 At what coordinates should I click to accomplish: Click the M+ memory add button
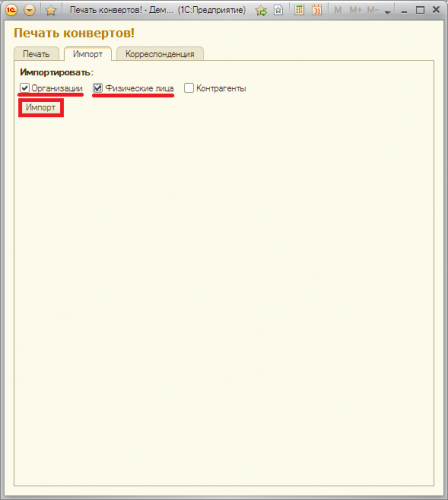coord(356,10)
